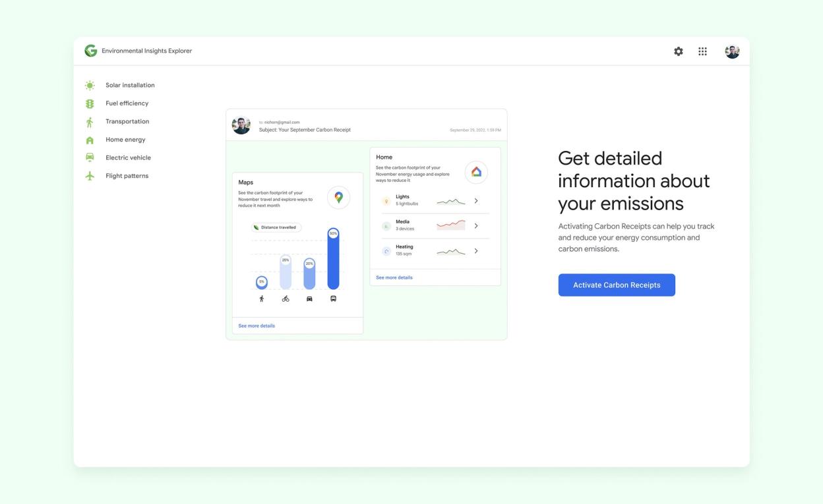Select the car icon under the chart
823x504 pixels.
tap(309, 298)
